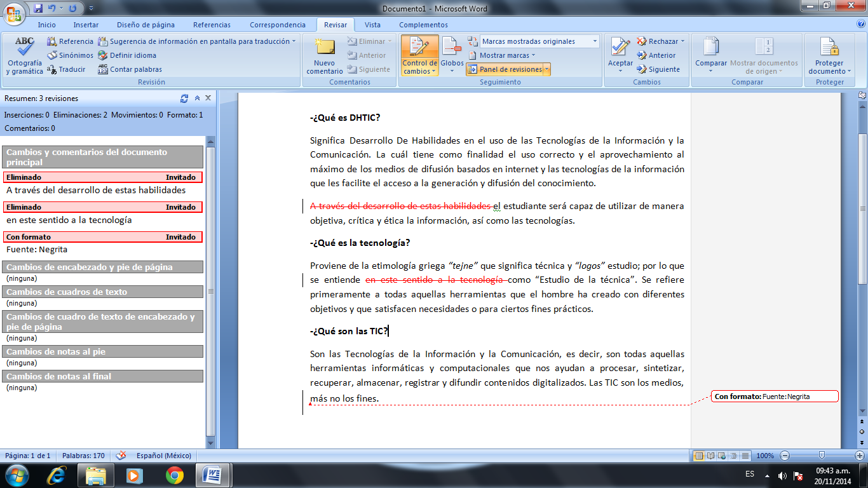Switch to the Inicio tab
The width and height of the screenshot is (868, 488).
point(47,25)
